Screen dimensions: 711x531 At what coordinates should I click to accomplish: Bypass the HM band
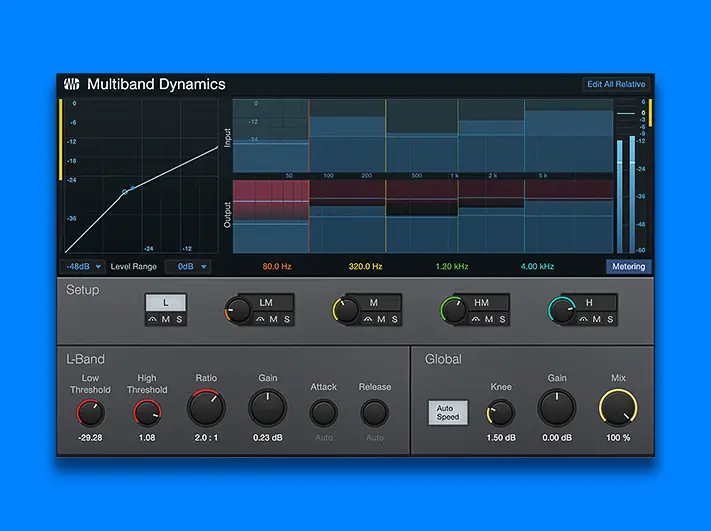pyautogui.click(x=476, y=319)
